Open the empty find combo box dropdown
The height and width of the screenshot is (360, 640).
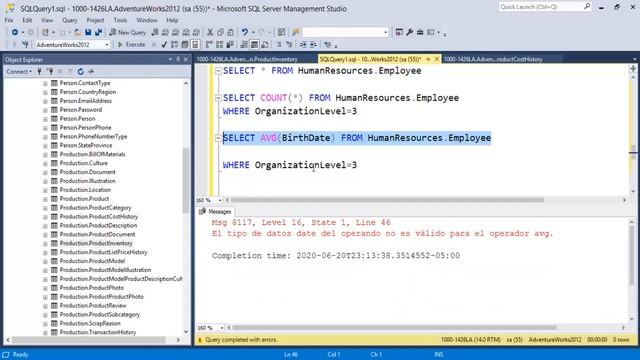[385, 32]
